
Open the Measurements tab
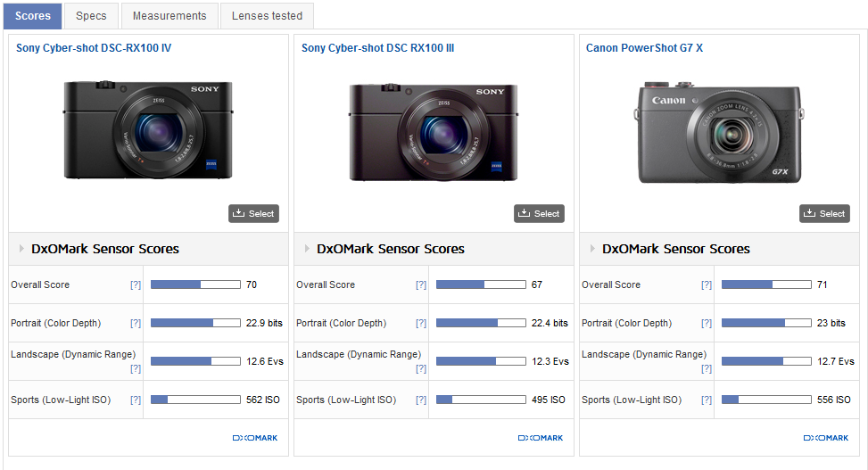169,16
